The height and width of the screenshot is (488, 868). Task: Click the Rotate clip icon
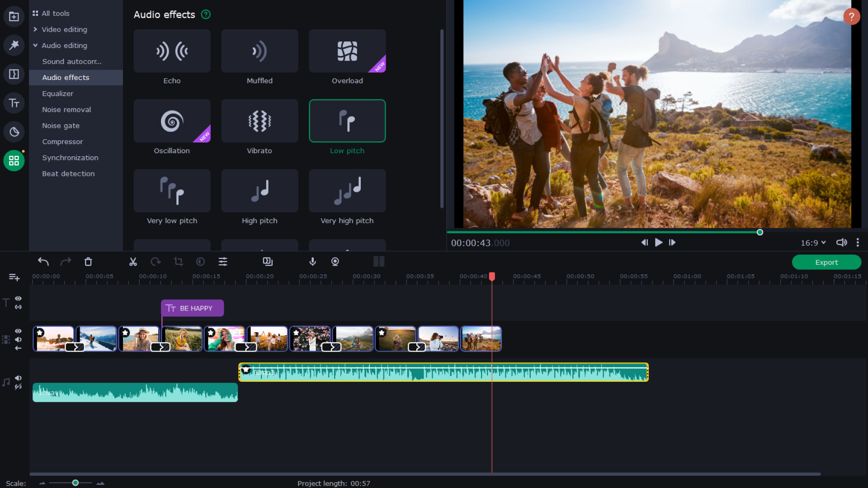click(156, 262)
